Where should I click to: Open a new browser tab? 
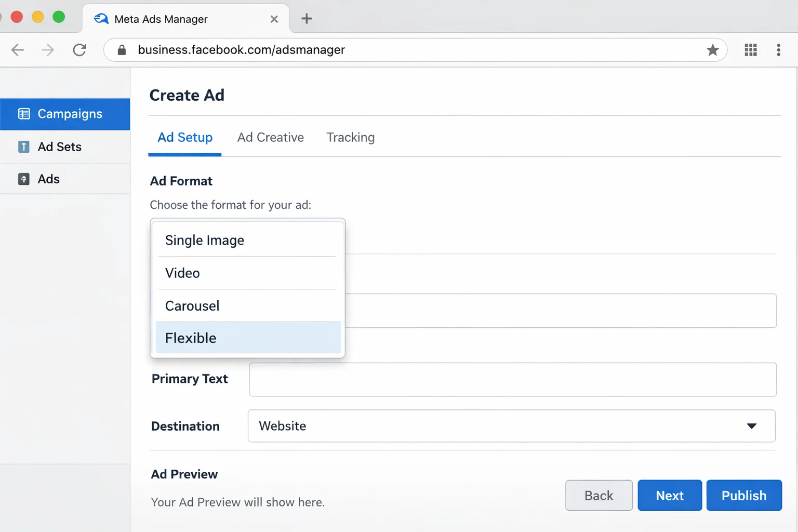tap(306, 18)
